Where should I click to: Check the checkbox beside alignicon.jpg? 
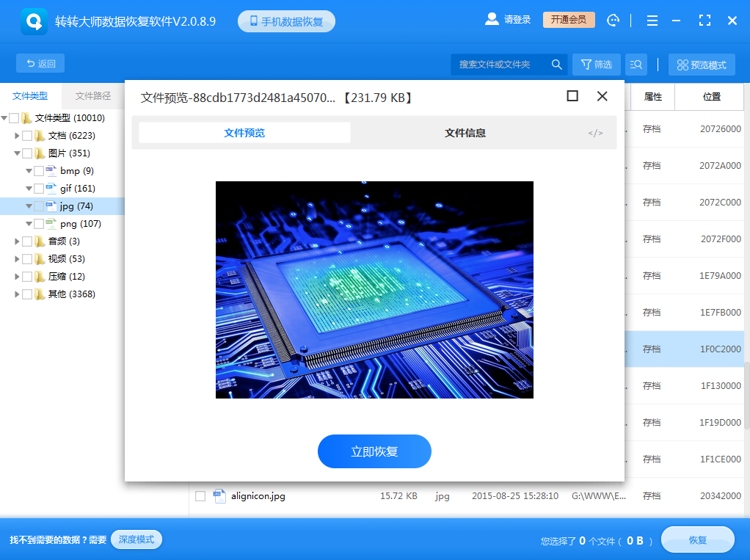pyautogui.click(x=200, y=496)
